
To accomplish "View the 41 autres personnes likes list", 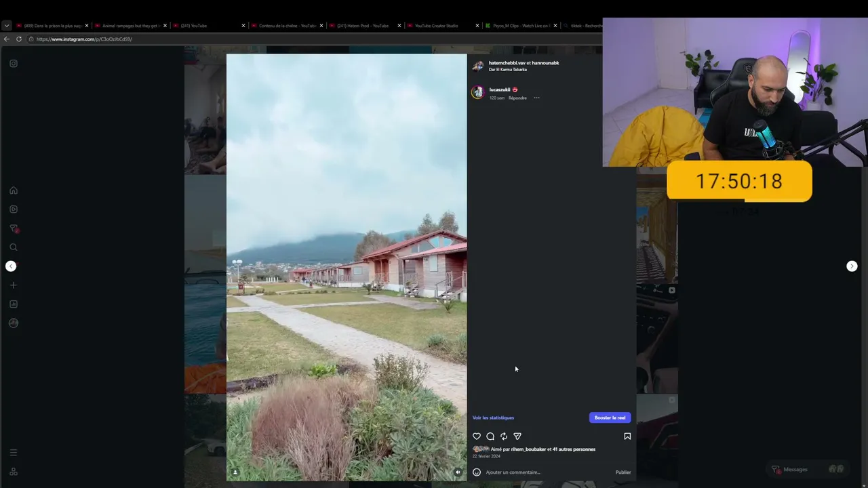I will pyautogui.click(x=574, y=449).
